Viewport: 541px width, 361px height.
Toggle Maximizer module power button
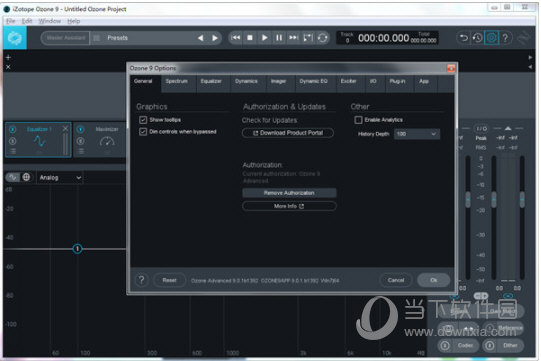tap(81, 129)
